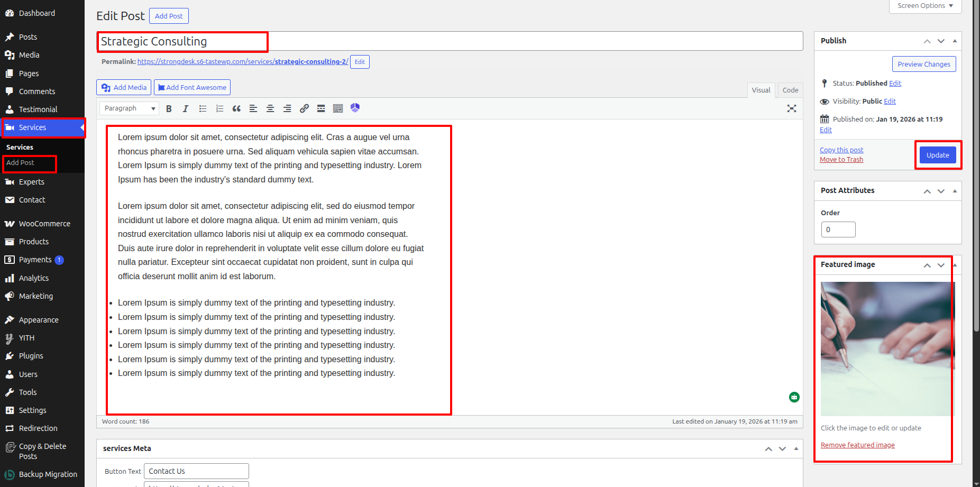
Task: Toggle the Publish panel collapse triangle
Action: pos(955,41)
